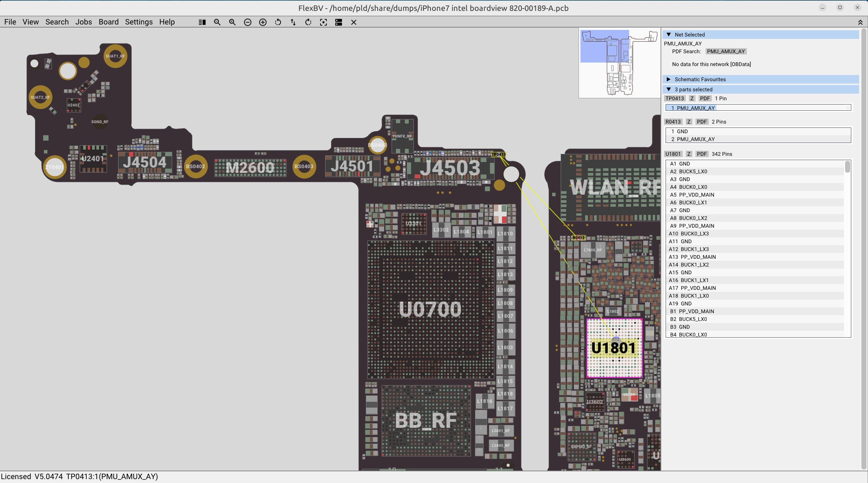
Task: Select pin B1 PP_VDD_MAIN in list
Action: coord(755,311)
